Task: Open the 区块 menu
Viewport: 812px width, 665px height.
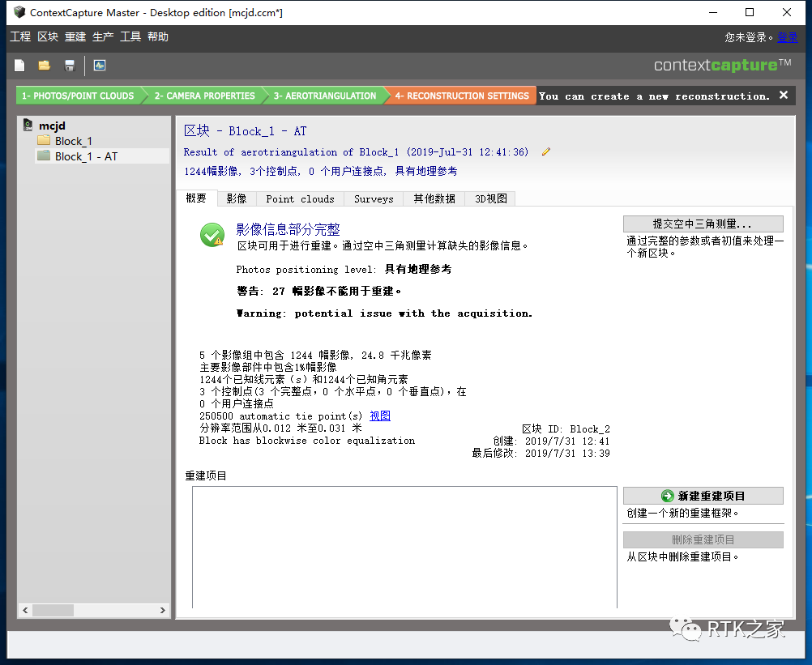Action: tap(48, 36)
